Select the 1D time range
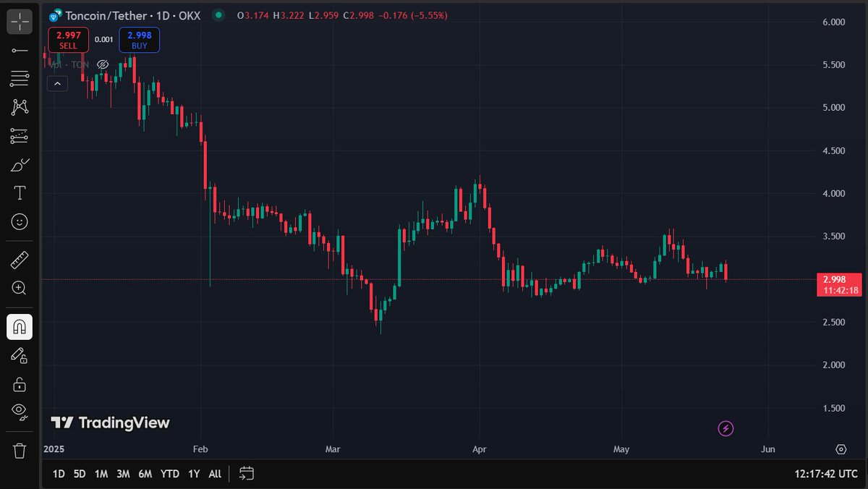 pos(59,474)
